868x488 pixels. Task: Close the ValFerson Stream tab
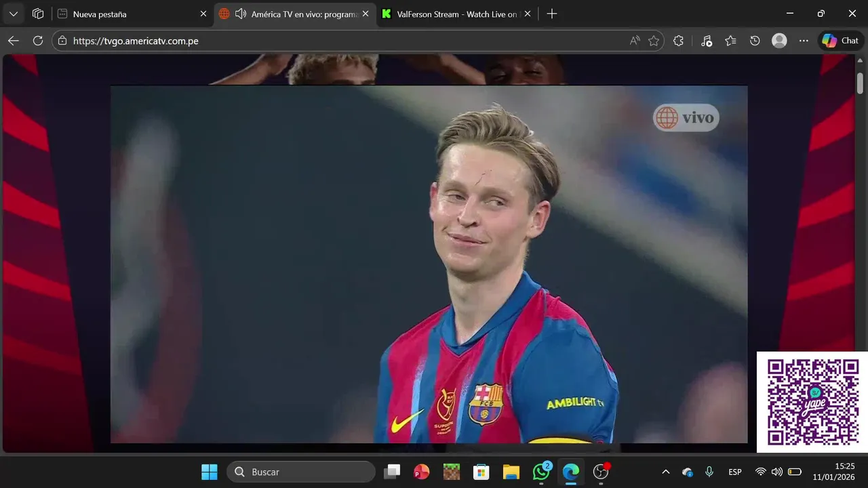coord(528,14)
